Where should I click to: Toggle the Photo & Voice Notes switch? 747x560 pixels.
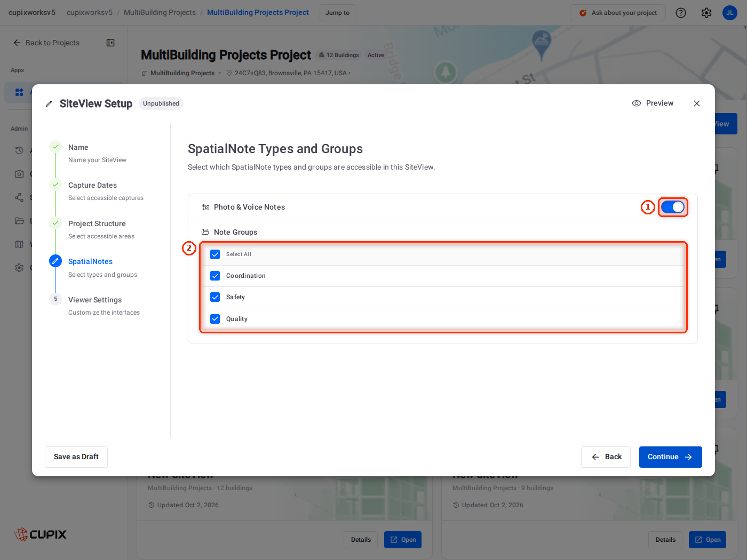(672, 207)
